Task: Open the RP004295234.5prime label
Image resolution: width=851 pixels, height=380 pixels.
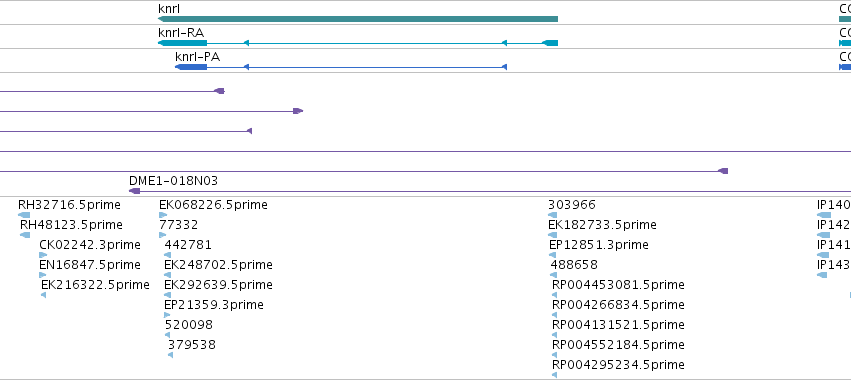Action: pos(618,364)
